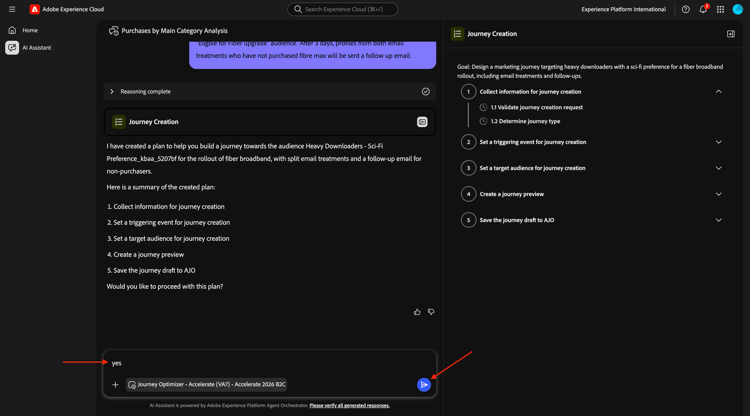This screenshot has width=750, height=416.
Task: Open Experience Platform International org switcher
Action: pyautogui.click(x=623, y=9)
